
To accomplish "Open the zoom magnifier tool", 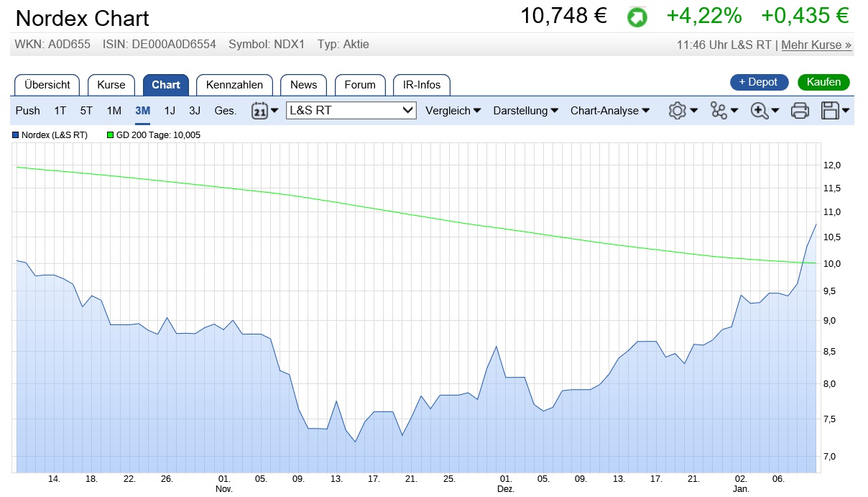I will 759,111.
